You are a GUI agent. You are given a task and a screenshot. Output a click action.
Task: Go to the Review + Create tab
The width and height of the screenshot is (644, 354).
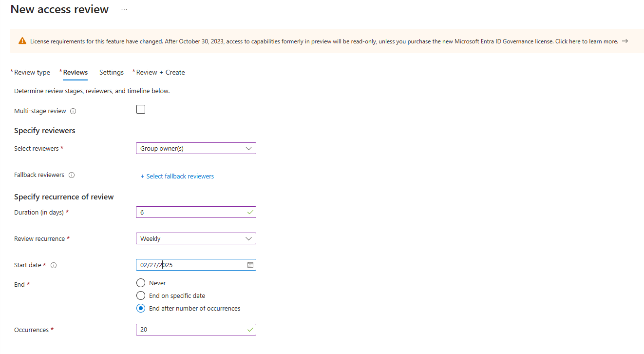click(158, 72)
